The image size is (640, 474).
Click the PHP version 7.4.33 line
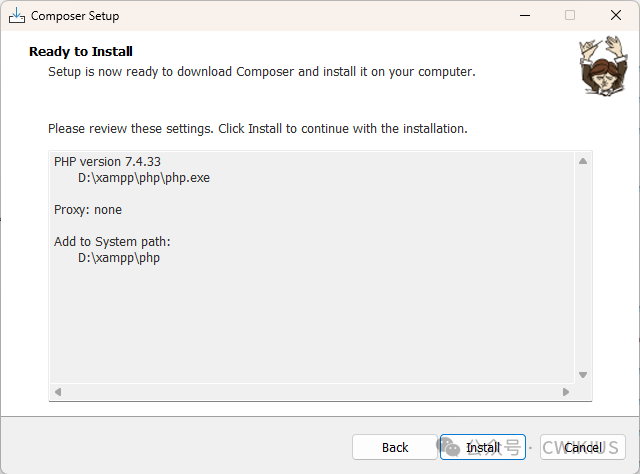tap(107, 161)
